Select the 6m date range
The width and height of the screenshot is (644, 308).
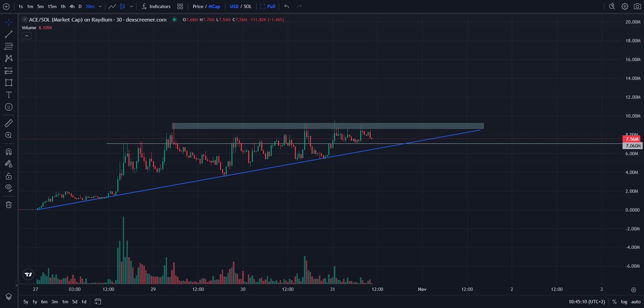45,302
